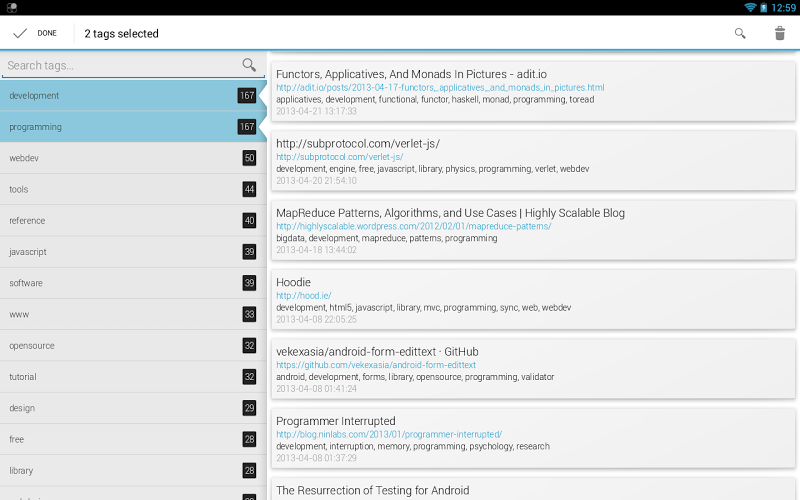Click the 44 count badge beside tools
The height and width of the screenshot is (500, 800).
tap(249, 189)
